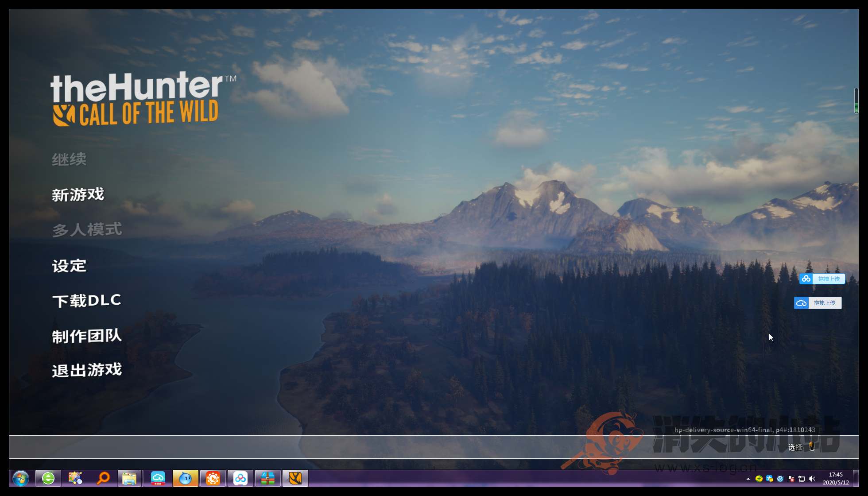Click the upper Baidu cloud 拖拽上传 widget
This screenshot has height=496, width=868.
point(822,279)
